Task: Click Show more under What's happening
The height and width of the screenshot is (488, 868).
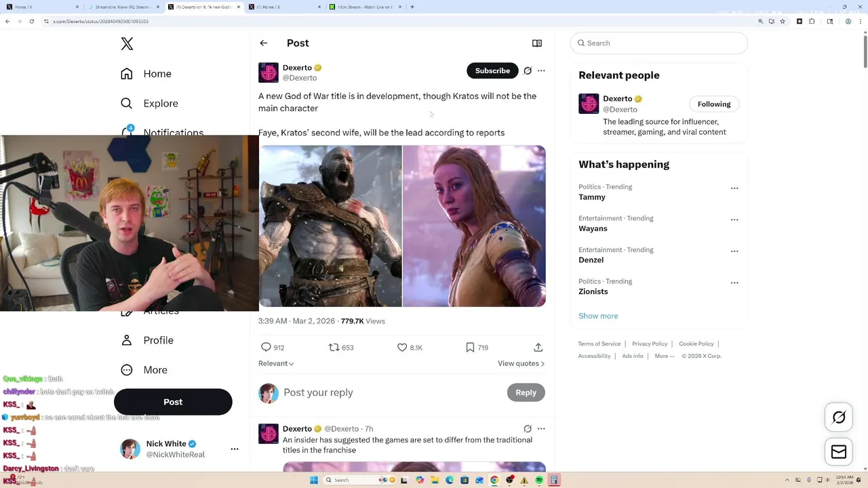Action: point(598,316)
